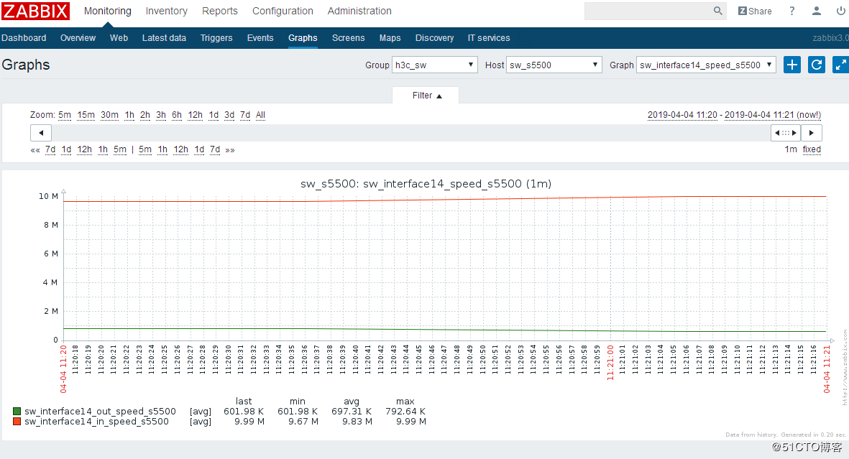Viewport: 849px width, 459px height.
Task: Open the Group dropdown h3c_sw
Action: coord(435,65)
